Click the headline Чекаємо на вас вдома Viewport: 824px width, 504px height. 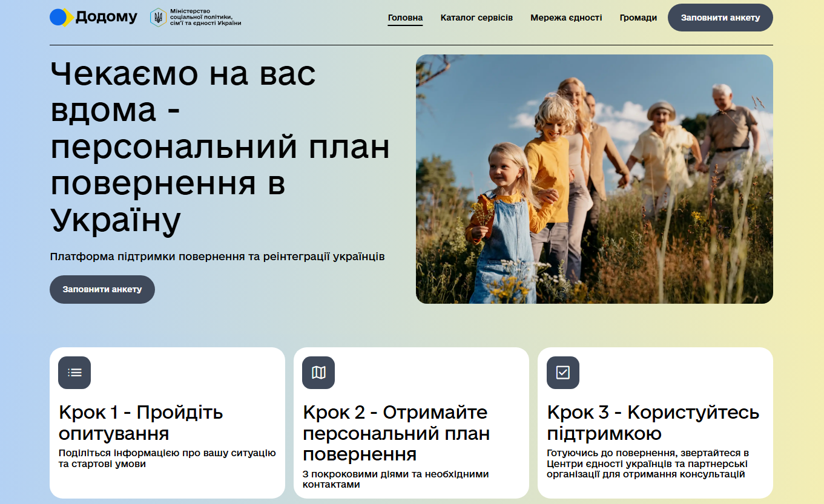pos(220,148)
